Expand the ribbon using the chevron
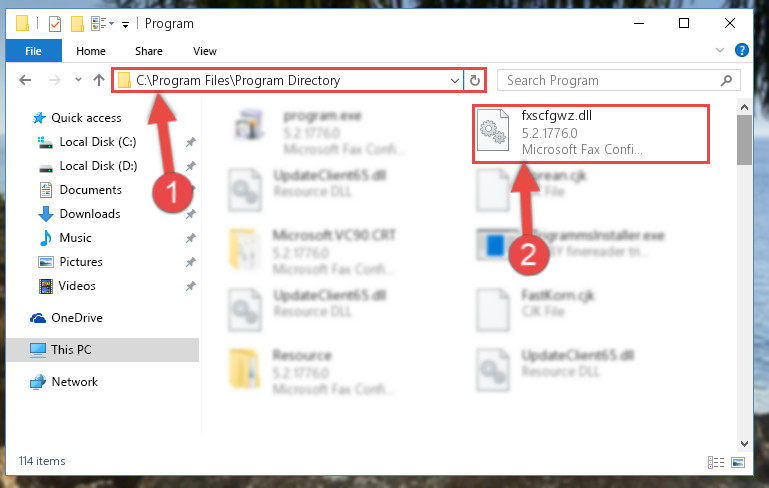 (719, 50)
